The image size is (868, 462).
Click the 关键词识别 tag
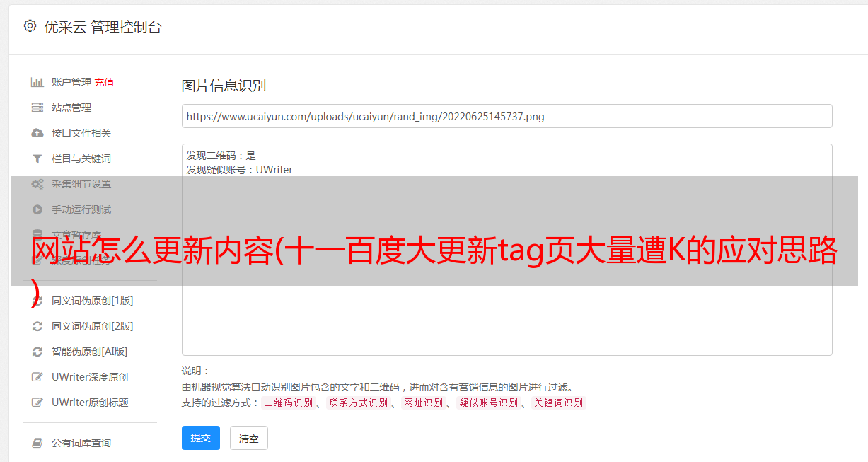click(558, 403)
